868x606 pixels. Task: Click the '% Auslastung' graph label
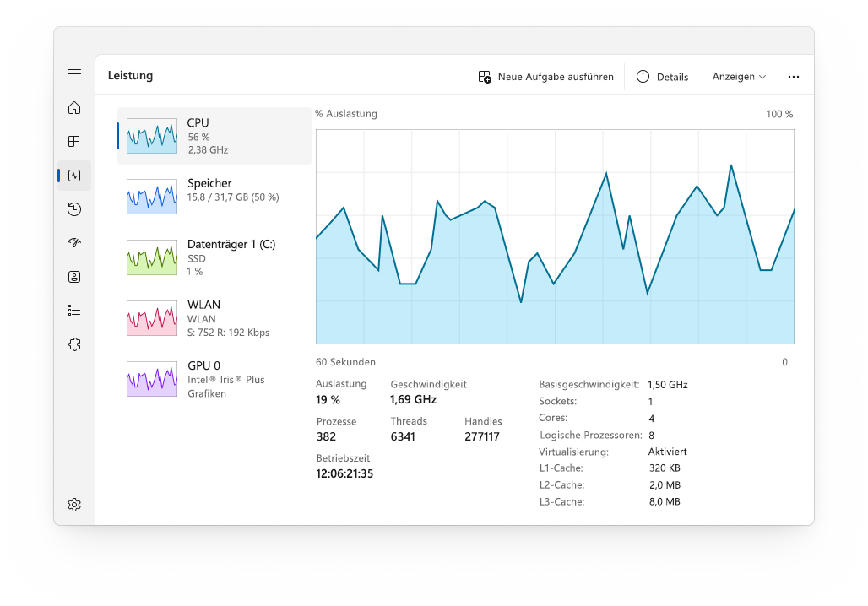pyautogui.click(x=346, y=113)
